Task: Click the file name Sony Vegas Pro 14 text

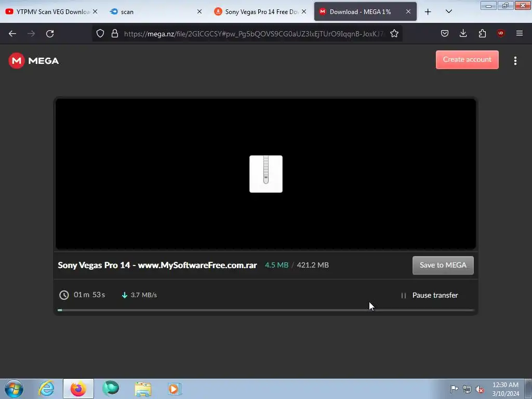Action: (x=157, y=265)
